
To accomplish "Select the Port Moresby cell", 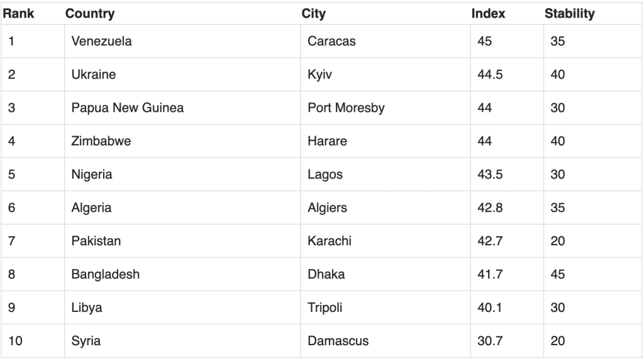I will [x=386, y=108].
